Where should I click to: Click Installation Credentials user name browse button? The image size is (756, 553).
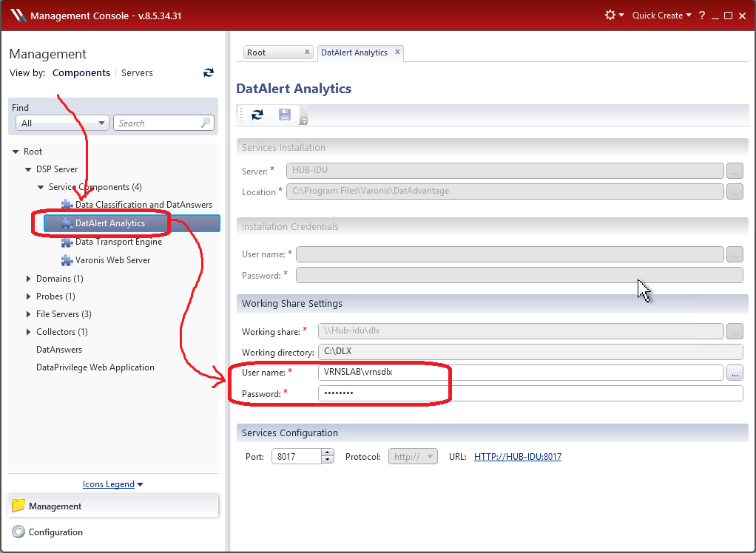735,254
